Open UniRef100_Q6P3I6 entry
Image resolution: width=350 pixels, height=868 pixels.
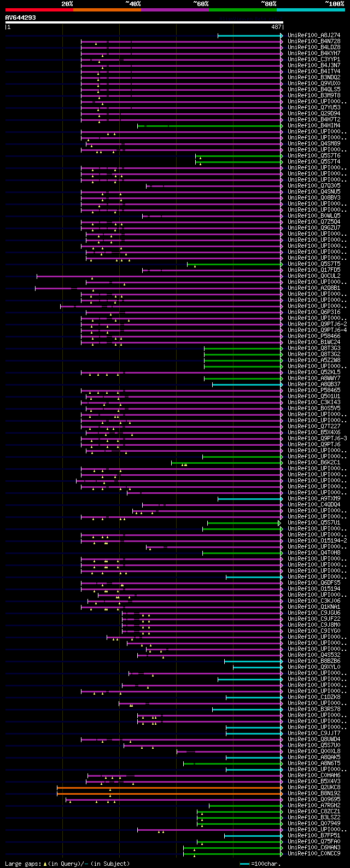tap(314, 312)
